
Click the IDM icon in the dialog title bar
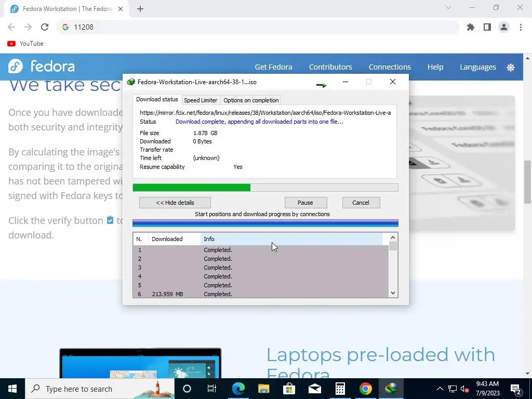(x=130, y=82)
